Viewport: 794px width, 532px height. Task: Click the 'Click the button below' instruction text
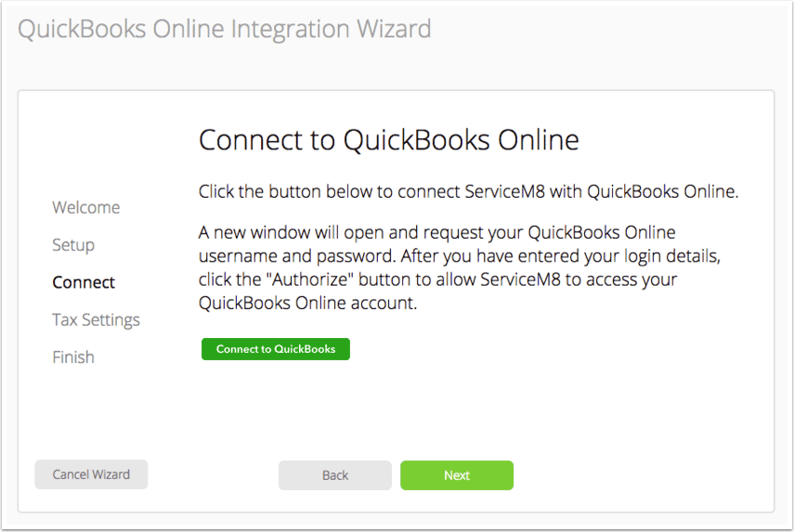pyautogui.click(x=468, y=192)
